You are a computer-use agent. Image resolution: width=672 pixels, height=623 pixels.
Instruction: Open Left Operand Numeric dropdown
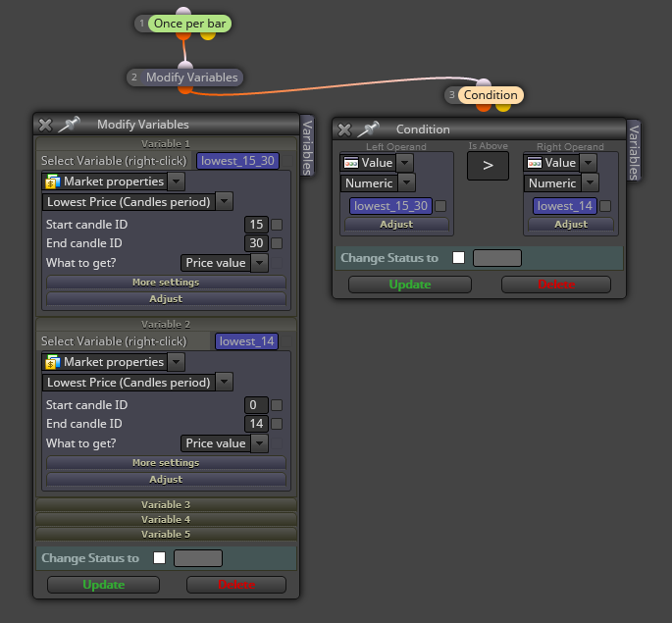[x=407, y=182]
